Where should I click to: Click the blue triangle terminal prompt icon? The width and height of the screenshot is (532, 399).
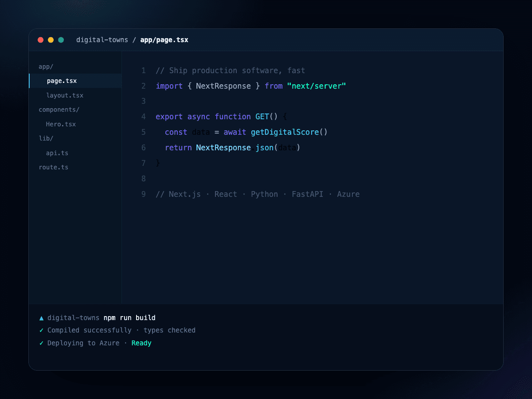point(41,318)
